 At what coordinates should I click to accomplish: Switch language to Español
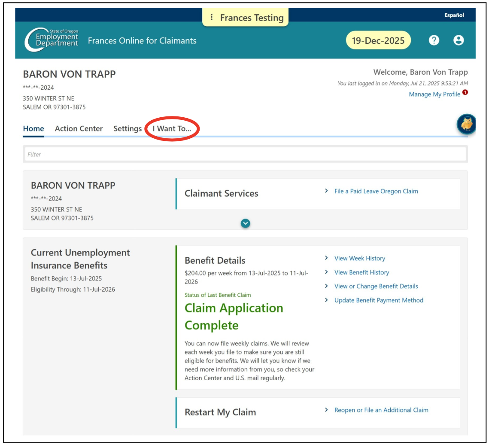tap(454, 15)
